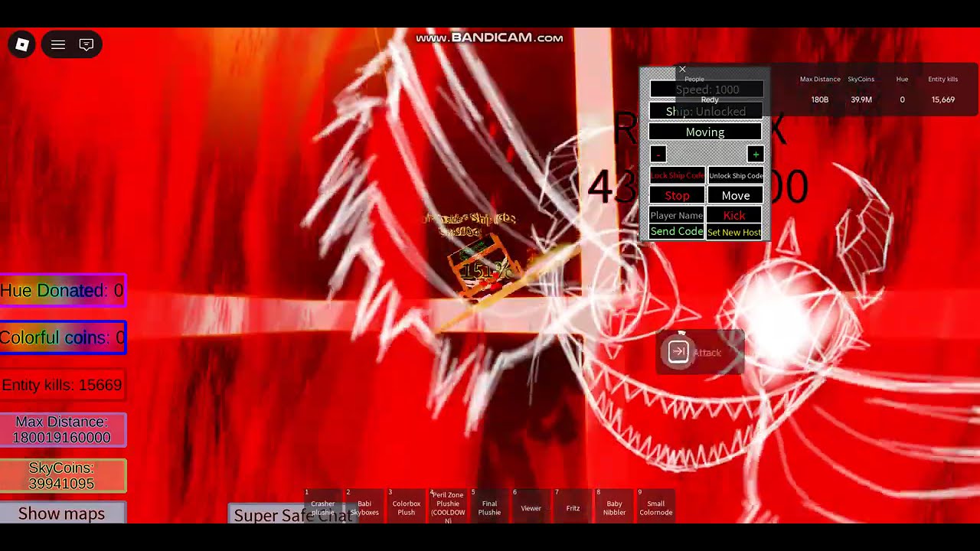Select the SkyCoins counter box

pos(63,475)
